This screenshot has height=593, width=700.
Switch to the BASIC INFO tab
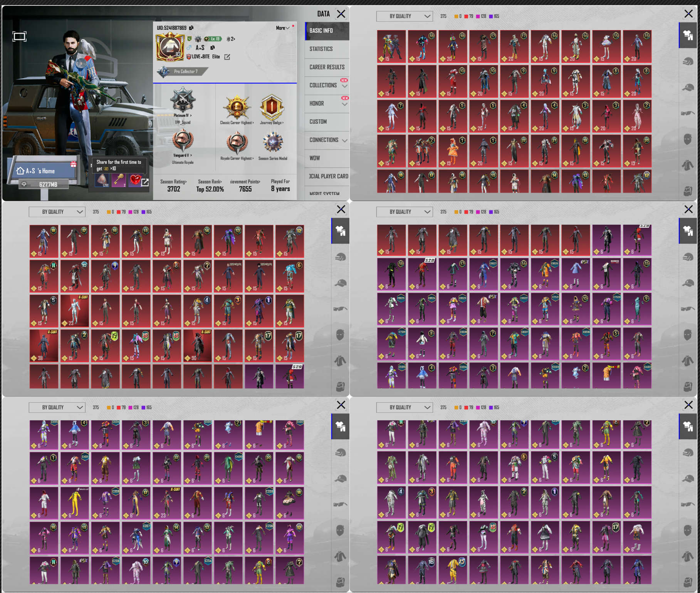tap(327, 30)
